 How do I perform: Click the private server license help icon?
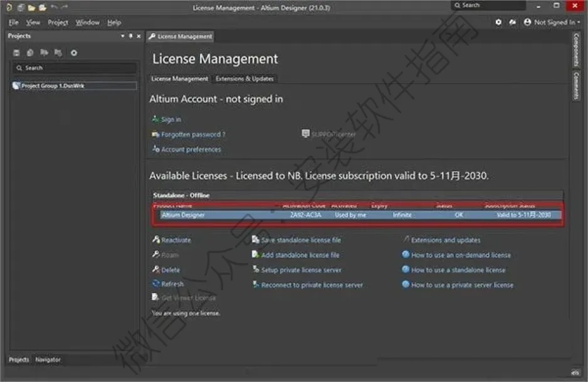tap(406, 284)
